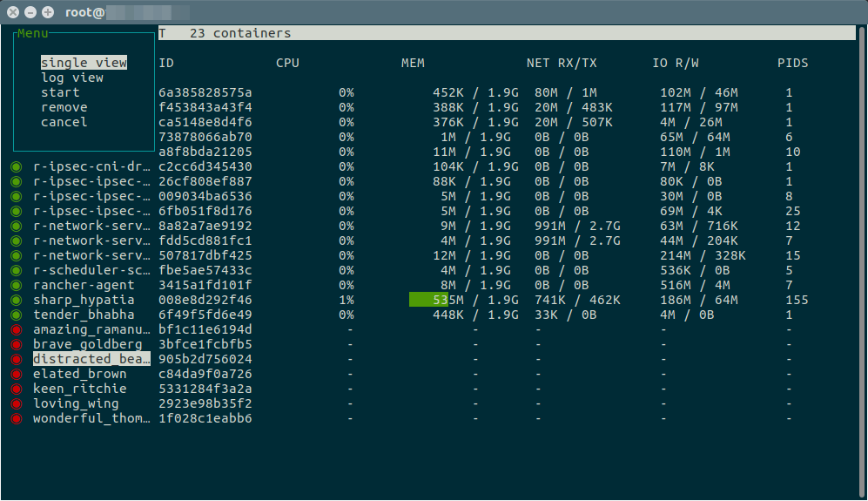The width and height of the screenshot is (868, 501).
Task: Select the highlighted distracted_bea container row
Action: [x=91, y=359]
